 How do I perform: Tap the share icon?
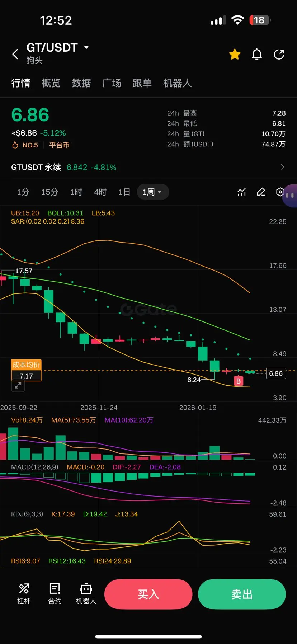[x=279, y=54]
